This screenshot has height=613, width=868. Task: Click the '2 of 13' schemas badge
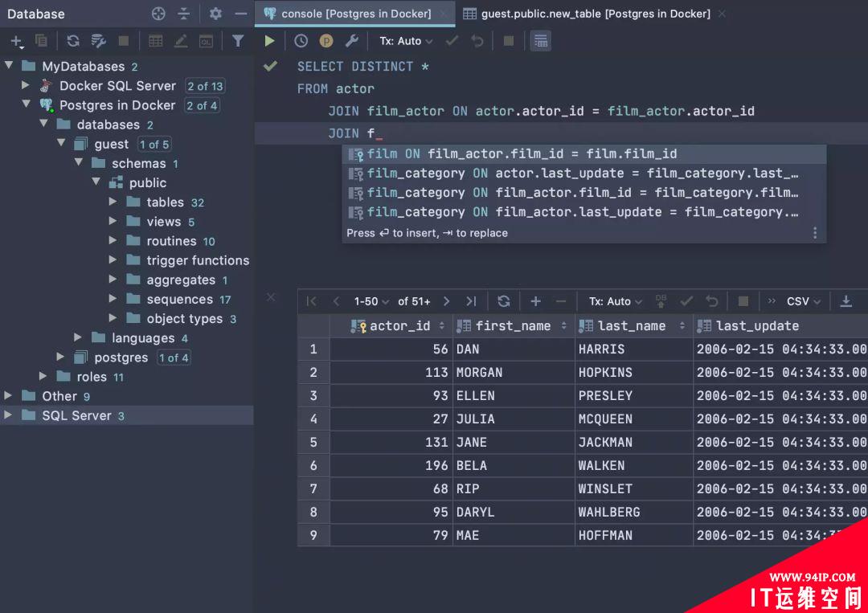click(205, 86)
